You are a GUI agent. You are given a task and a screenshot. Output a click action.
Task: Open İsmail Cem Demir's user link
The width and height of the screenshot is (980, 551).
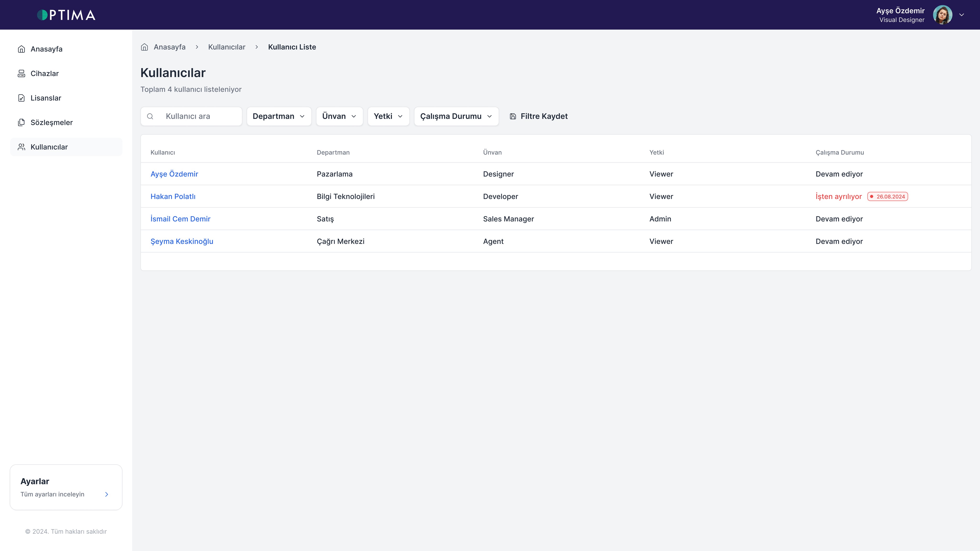click(x=180, y=219)
